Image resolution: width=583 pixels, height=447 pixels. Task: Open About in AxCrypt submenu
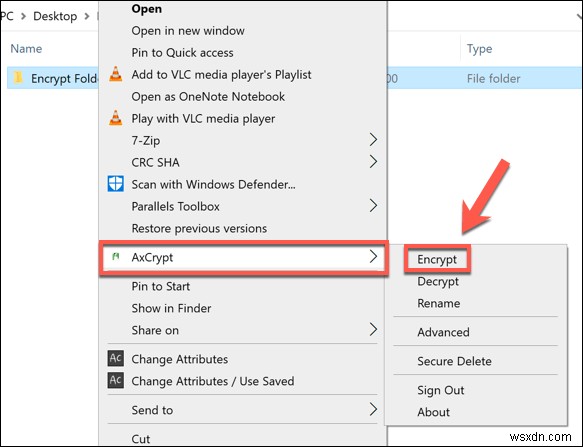(x=433, y=412)
